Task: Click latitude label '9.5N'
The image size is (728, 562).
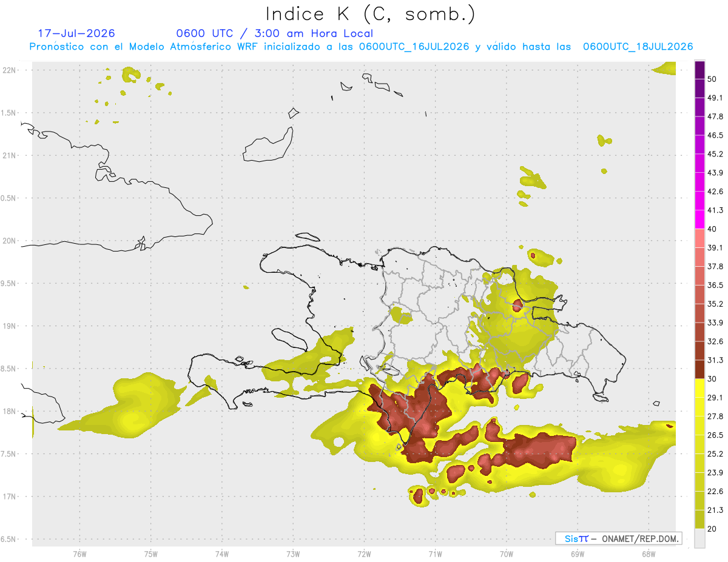Action: pyautogui.click(x=9, y=284)
